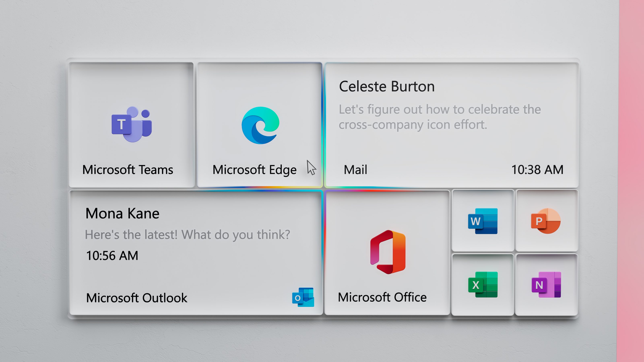Click the Microsoft Edge tile label

254,169
